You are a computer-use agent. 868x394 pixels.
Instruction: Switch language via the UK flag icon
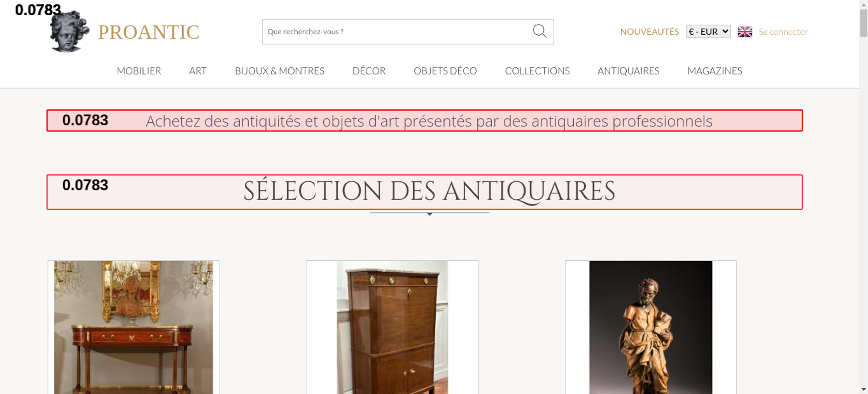click(x=745, y=32)
